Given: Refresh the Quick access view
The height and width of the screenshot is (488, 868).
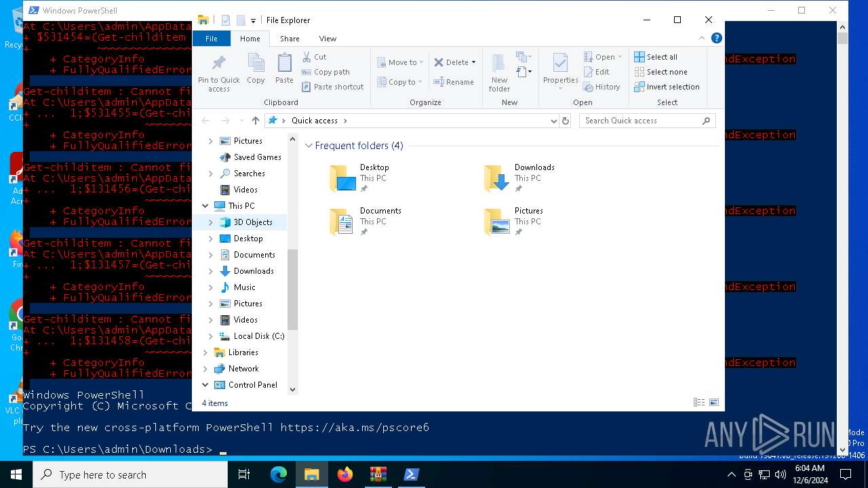Looking at the screenshot, I should click(x=566, y=121).
